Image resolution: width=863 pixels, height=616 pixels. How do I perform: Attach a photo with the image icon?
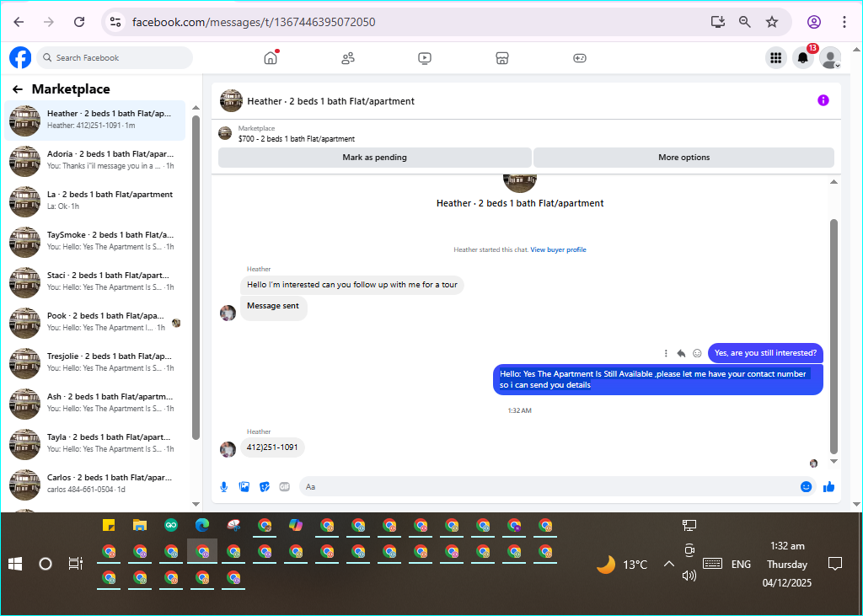[x=244, y=486]
